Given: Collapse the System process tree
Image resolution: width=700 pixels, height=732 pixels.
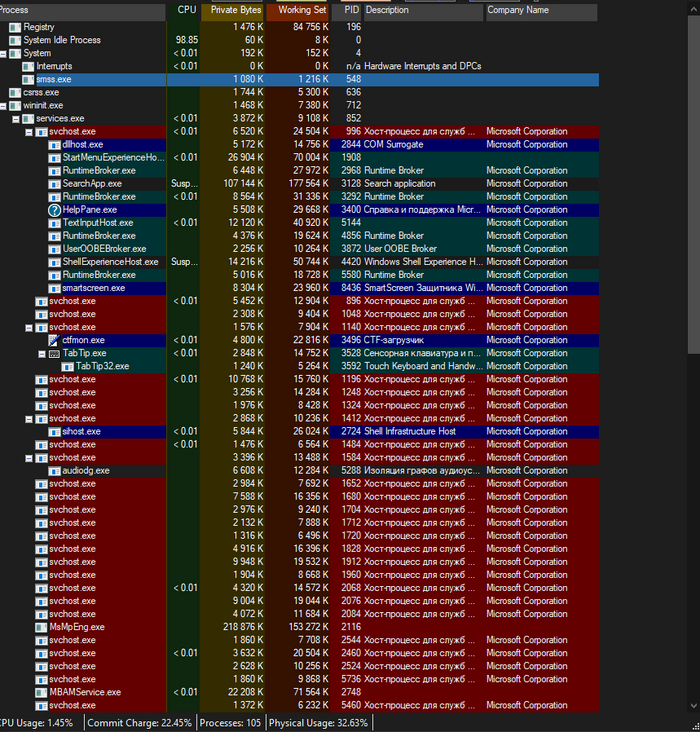Looking at the screenshot, I should [x=4, y=53].
